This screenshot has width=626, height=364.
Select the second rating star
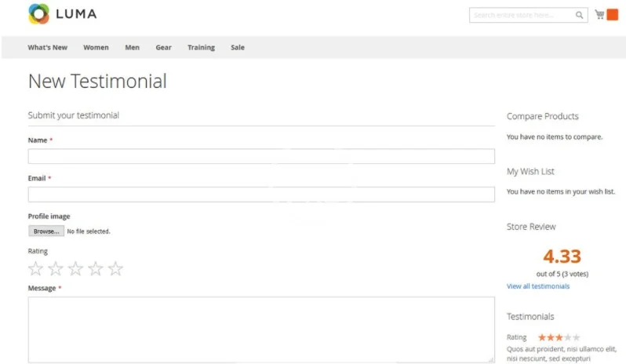point(56,269)
